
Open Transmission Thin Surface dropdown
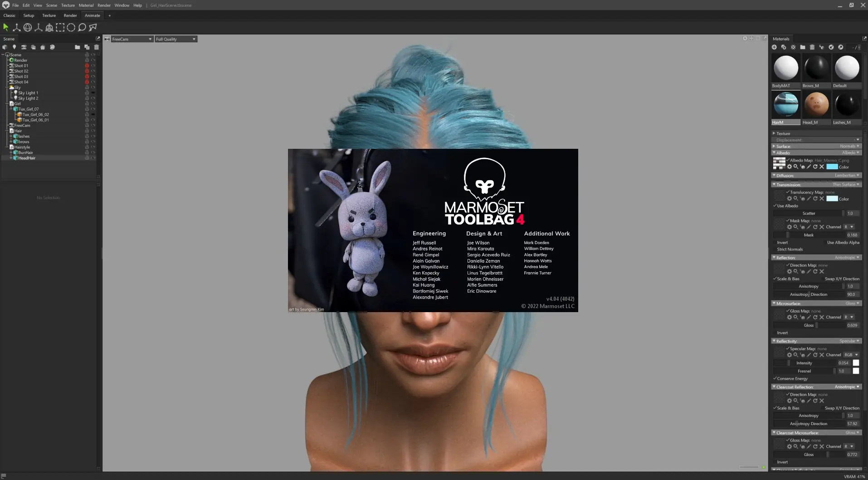tap(846, 184)
